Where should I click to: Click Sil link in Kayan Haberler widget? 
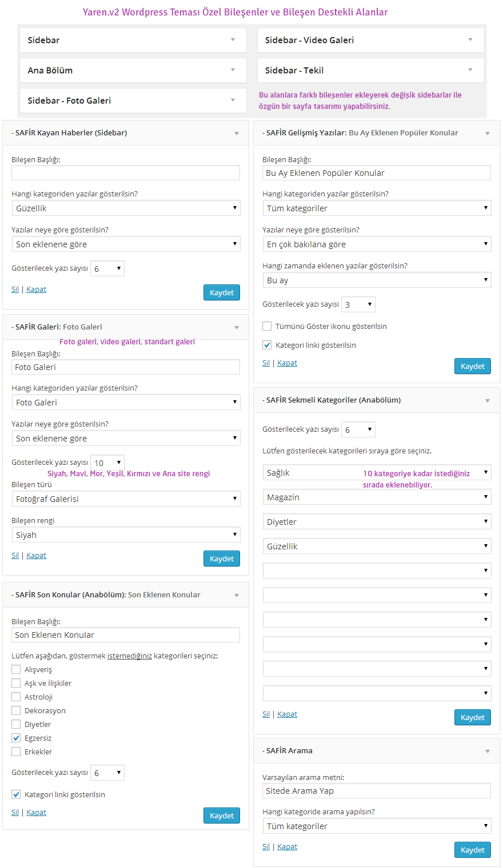click(x=15, y=289)
